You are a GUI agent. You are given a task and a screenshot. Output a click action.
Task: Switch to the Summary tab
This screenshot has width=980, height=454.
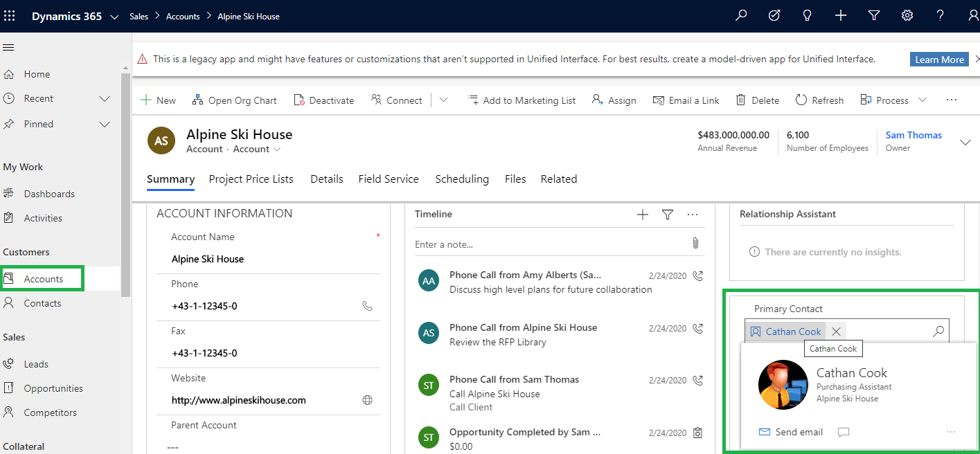coord(171,179)
